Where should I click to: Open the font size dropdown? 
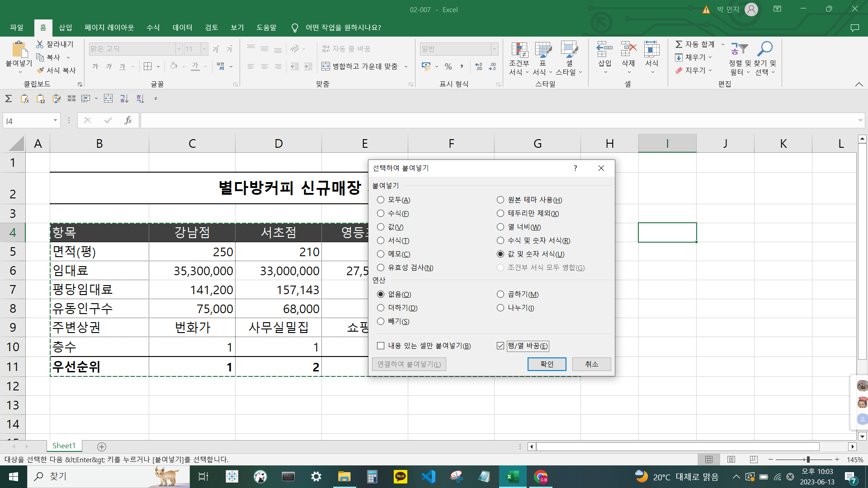coord(204,49)
